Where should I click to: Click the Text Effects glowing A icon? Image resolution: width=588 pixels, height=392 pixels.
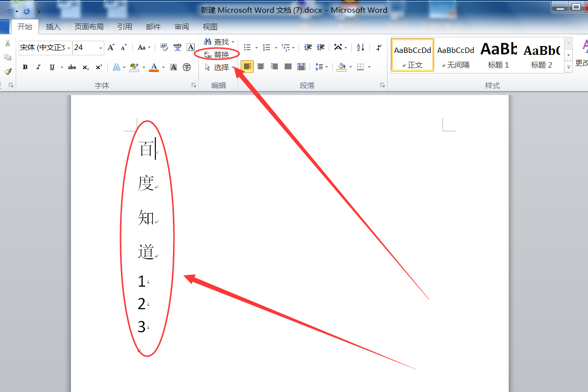coord(116,67)
